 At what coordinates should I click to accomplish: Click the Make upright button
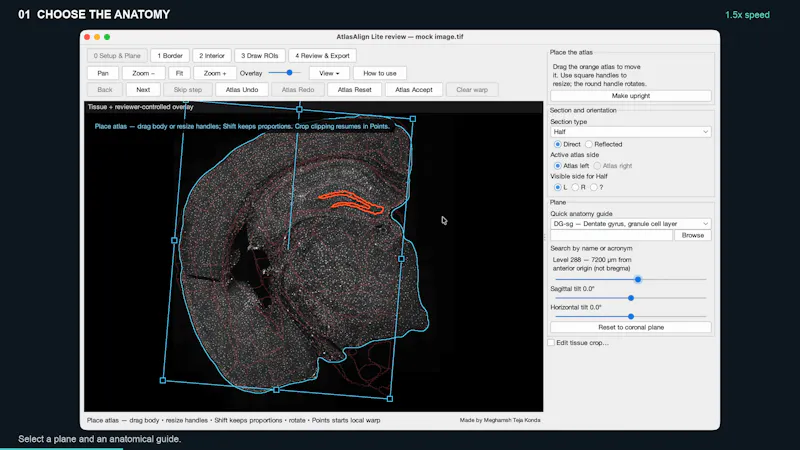631,96
